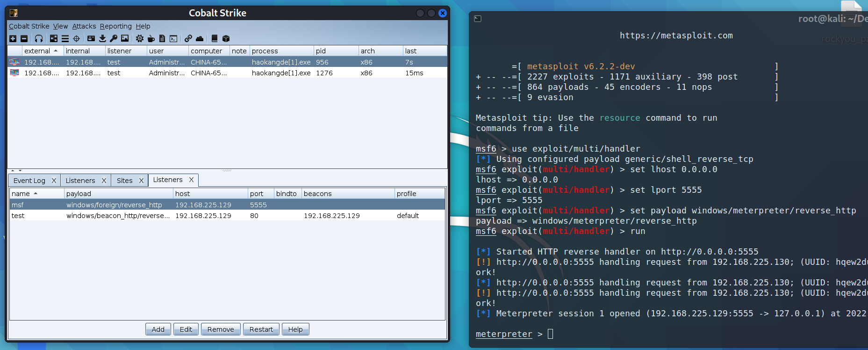
Task: Open the View menu
Action: point(60,26)
